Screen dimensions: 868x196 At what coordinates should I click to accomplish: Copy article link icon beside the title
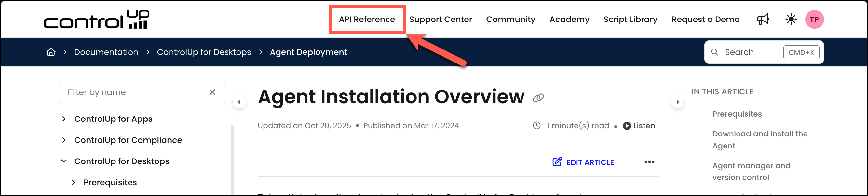(x=538, y=98)
